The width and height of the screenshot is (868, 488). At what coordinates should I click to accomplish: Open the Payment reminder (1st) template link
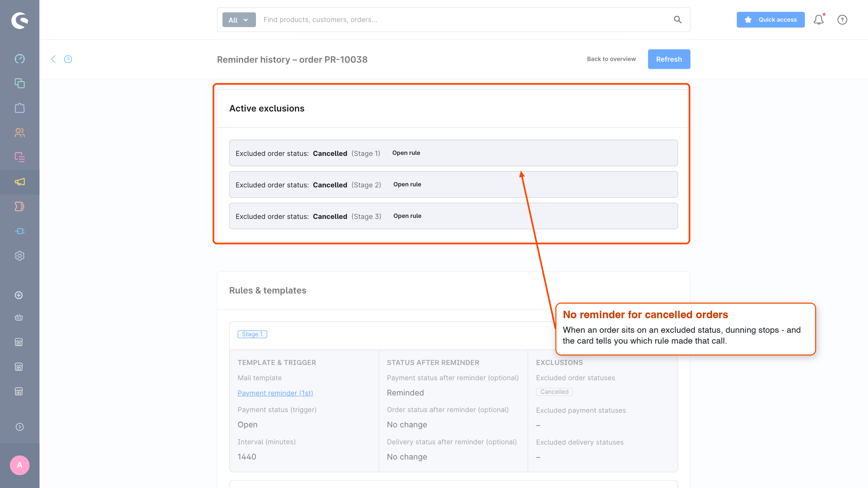pos(275,393)
